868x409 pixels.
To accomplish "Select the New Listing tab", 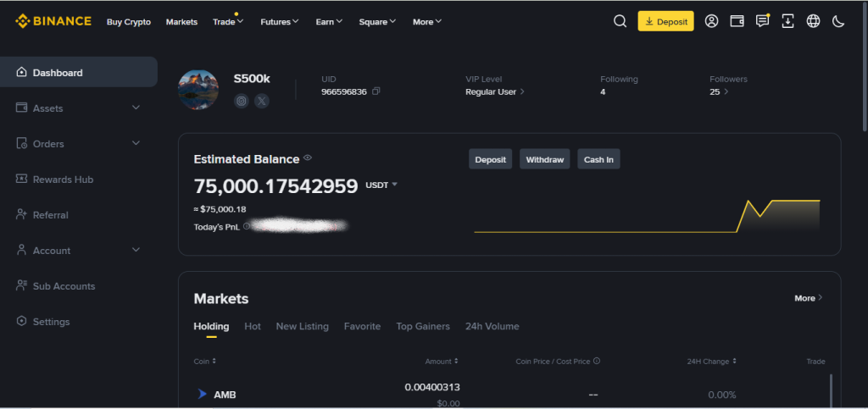I will click(302, 326).
